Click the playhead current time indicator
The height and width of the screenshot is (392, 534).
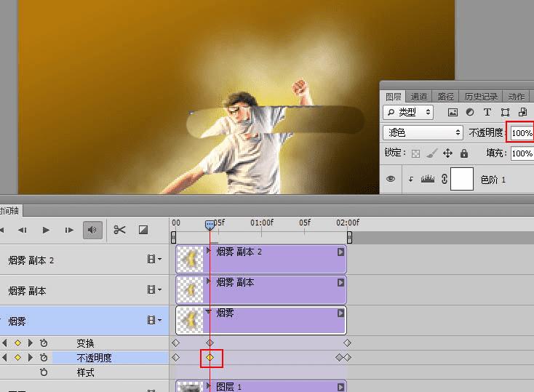coord(210,225)
